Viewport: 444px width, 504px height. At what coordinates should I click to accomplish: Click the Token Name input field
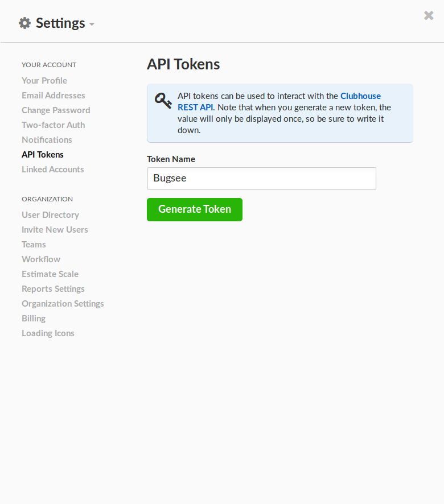261,178
